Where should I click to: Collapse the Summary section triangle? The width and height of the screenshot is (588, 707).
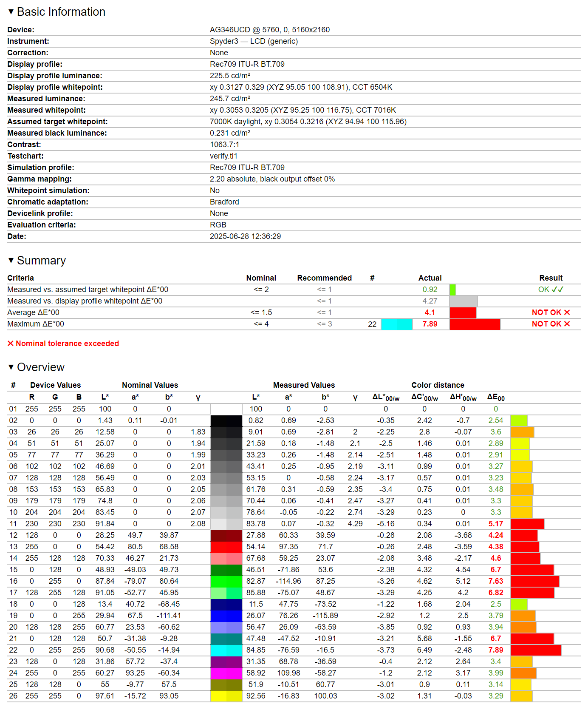[11, 260]
